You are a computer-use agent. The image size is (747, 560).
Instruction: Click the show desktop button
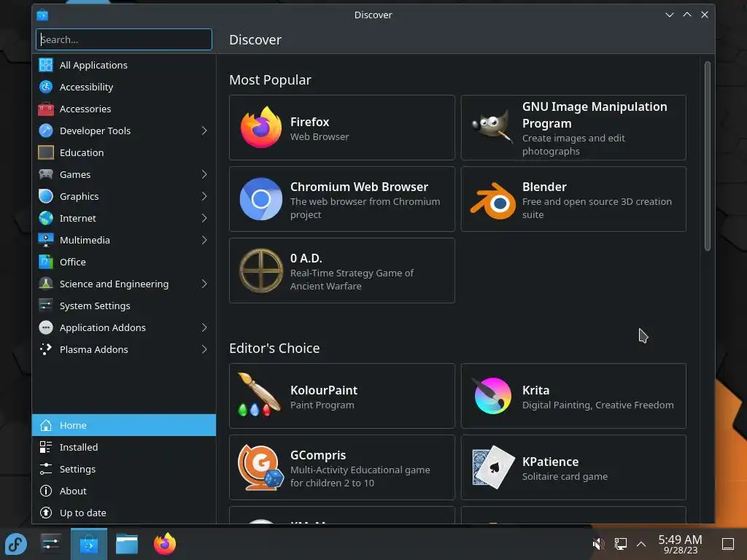pyautogui.click(x=728, y=544)
